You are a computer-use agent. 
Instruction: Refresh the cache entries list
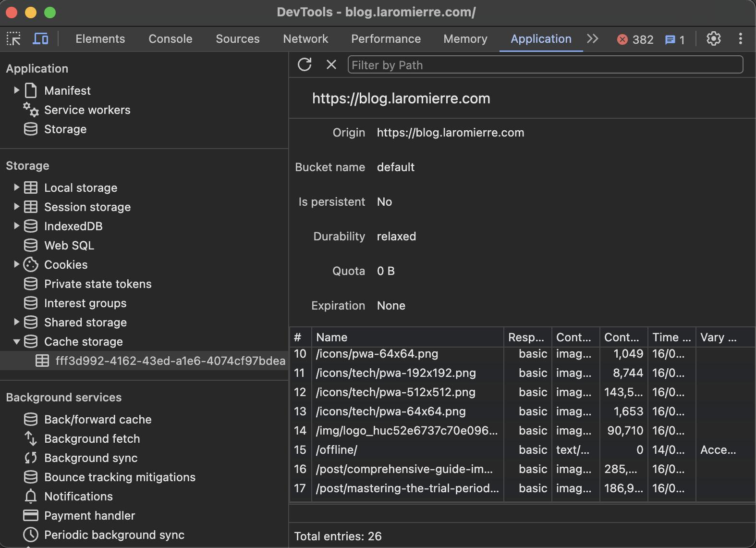click(x=305, y=64)
